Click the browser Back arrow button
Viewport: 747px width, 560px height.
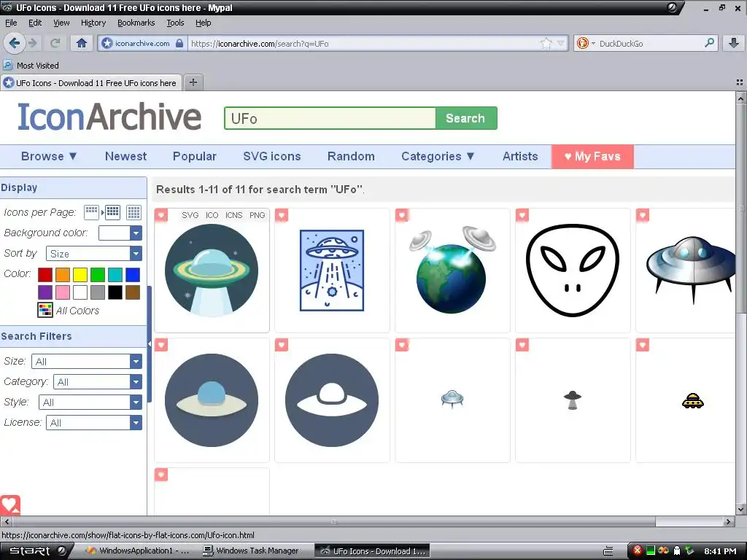pyautogui.click(x=15, y=43)
